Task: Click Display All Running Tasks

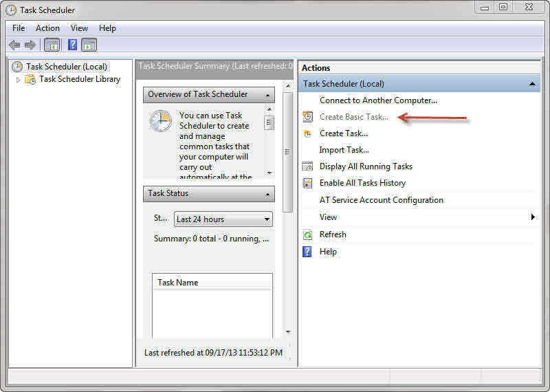Action: point(366,166)
